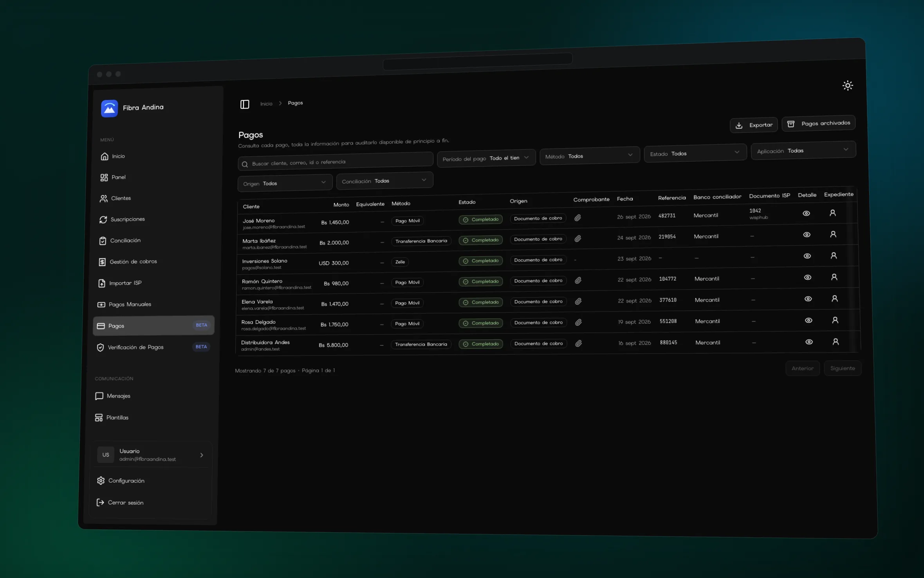Click the Exportar button
924x578 pixels.
click(x=754, y=125)
